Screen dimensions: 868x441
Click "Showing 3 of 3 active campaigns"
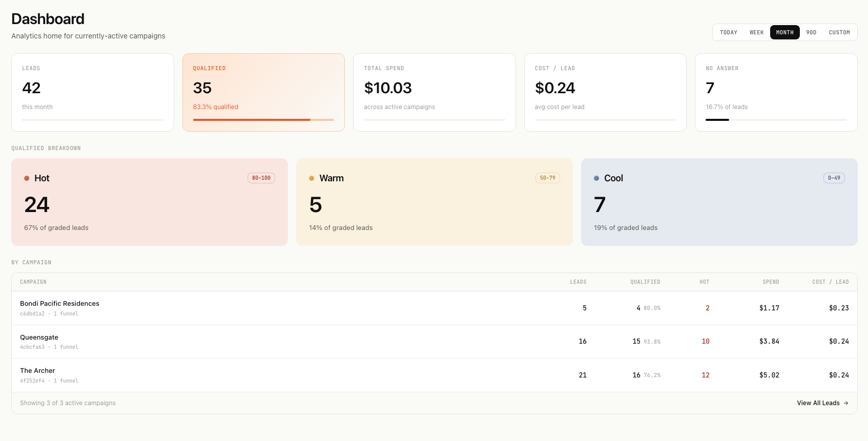pyautogui.click(x=68, y=403)
